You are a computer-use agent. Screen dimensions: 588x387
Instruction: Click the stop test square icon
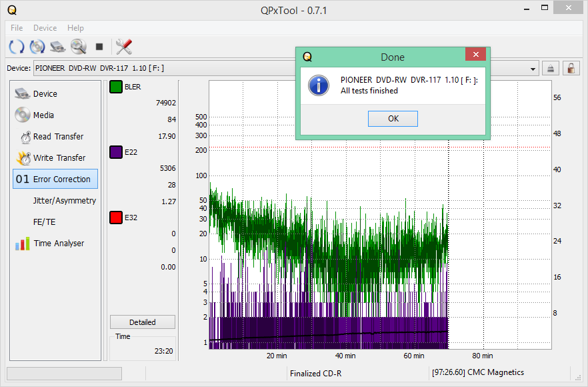point(99,47)
